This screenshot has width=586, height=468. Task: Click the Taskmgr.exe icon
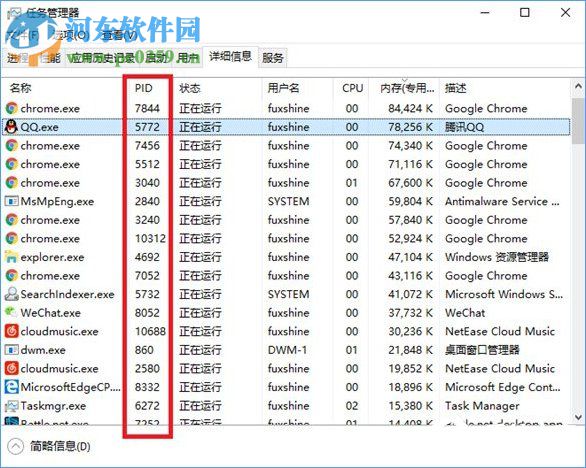pos(12,406)
